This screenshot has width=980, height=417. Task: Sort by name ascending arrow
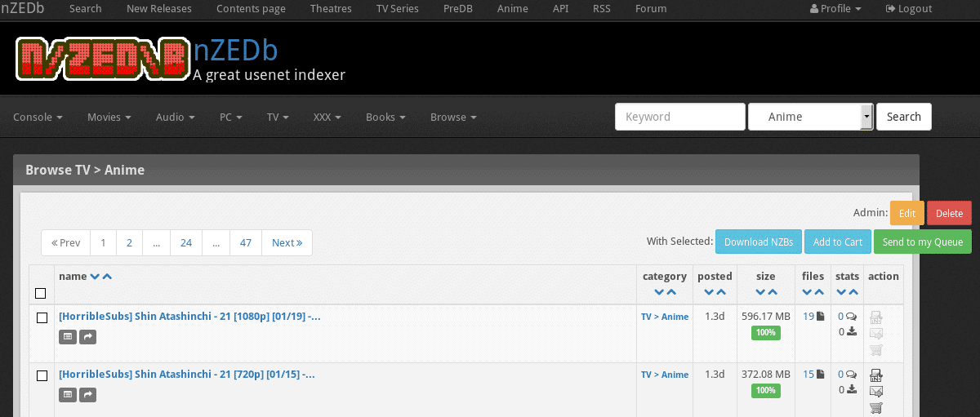(107, 277)
